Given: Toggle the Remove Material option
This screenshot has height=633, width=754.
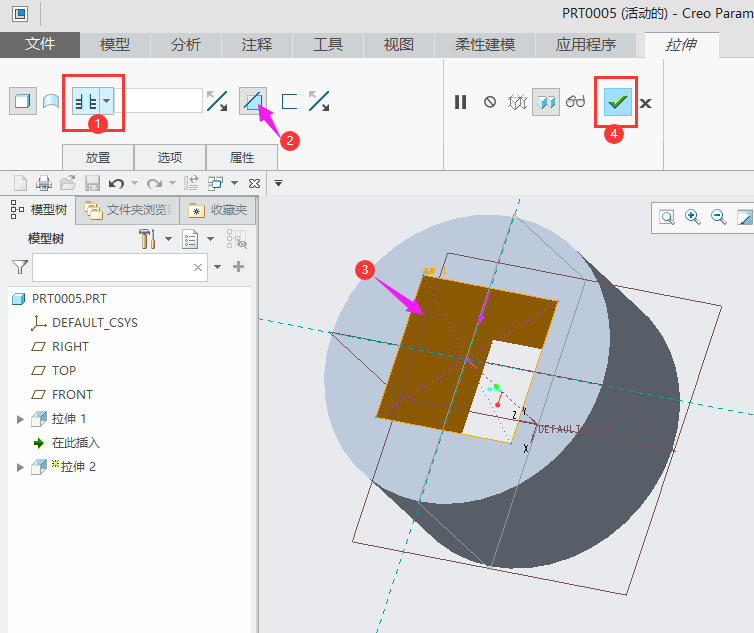Looking at the screenshot, I should click(253, 101).
